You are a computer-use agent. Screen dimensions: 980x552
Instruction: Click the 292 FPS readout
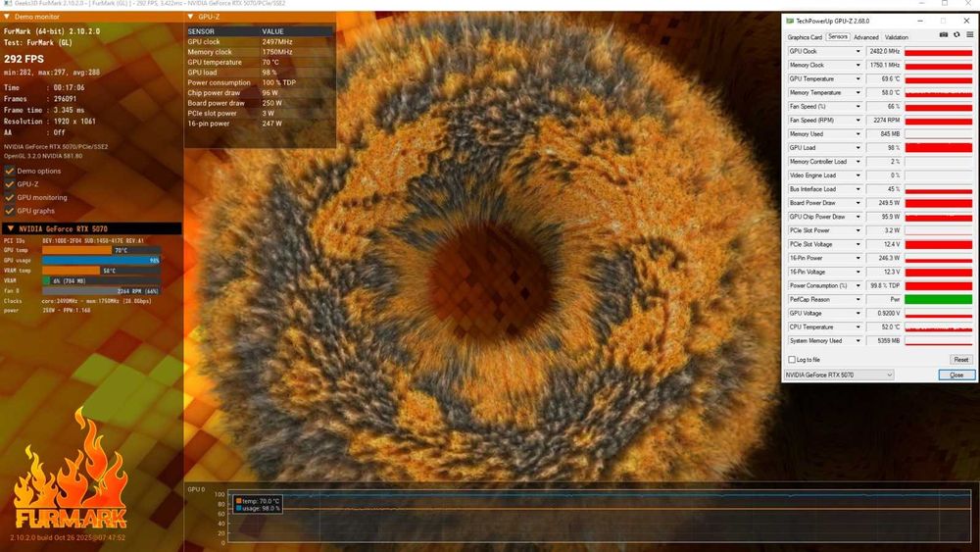click(24, 59)
